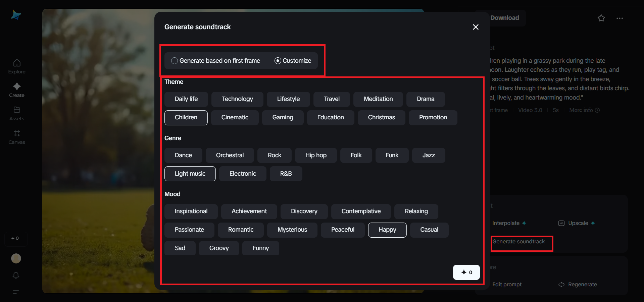Select the Customize radio button

click(278, 61)
